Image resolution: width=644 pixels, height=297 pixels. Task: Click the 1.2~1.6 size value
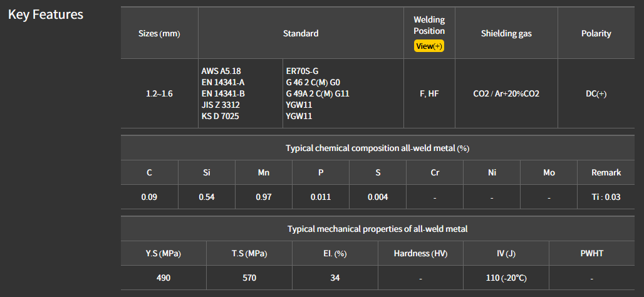[159, 93]
